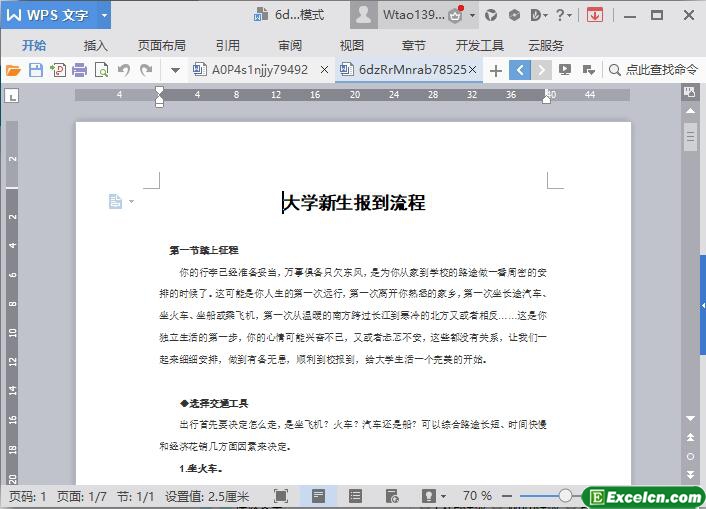The width and height of the screenshot is (706, 509).
Task: Click the top icon above vertical scrollbar
Action: pyautogui.click(x=690, y=92)
